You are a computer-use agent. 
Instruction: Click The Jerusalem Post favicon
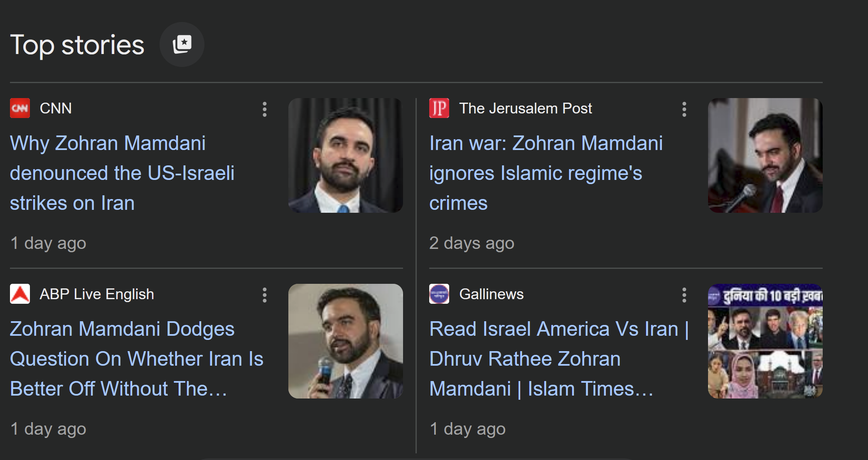(x=439, y=108)
